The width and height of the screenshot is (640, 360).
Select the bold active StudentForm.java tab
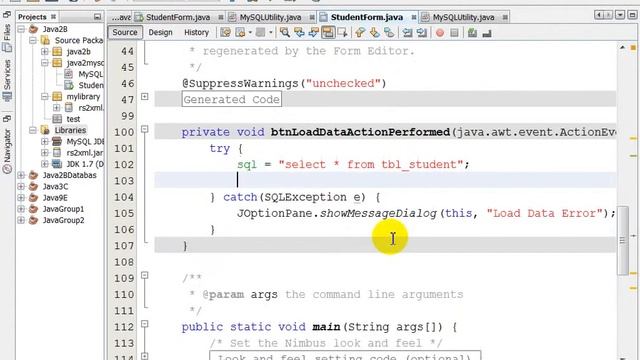(367, 17)
